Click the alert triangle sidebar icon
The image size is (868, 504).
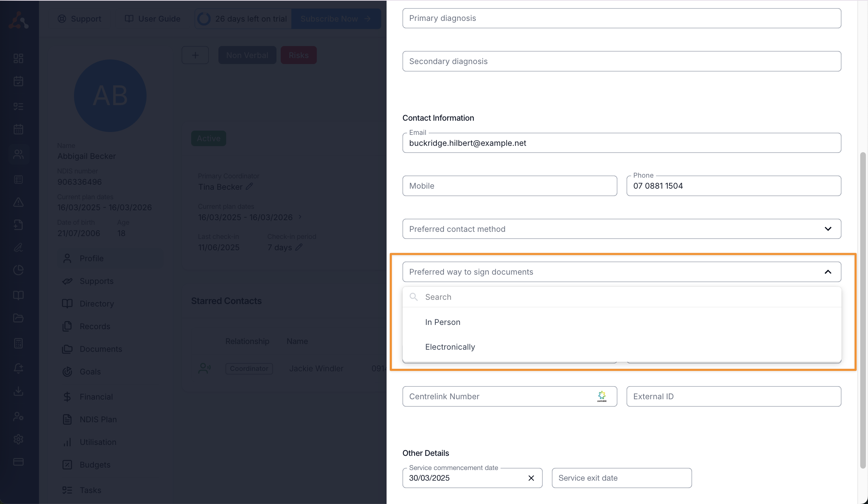[18, 202]
